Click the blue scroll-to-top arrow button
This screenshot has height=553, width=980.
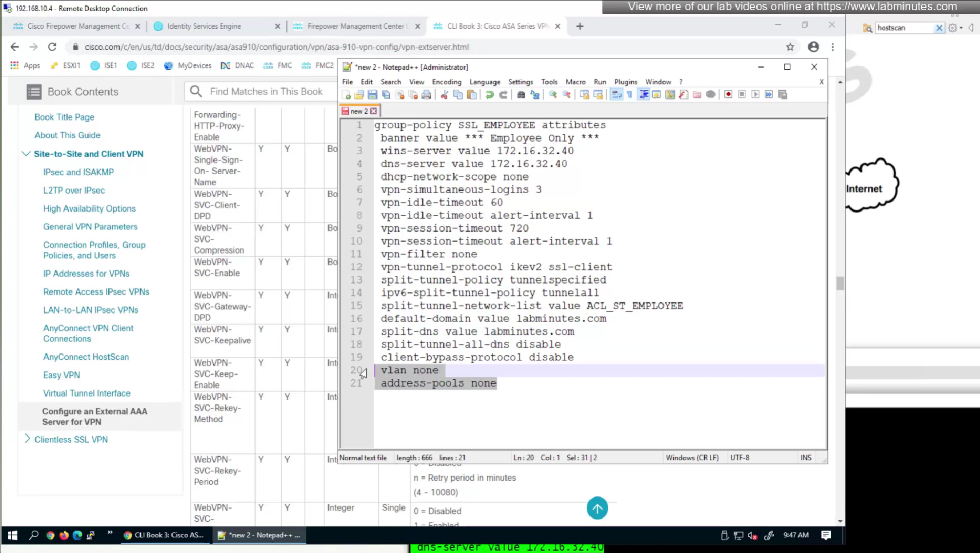click(597, 508)
